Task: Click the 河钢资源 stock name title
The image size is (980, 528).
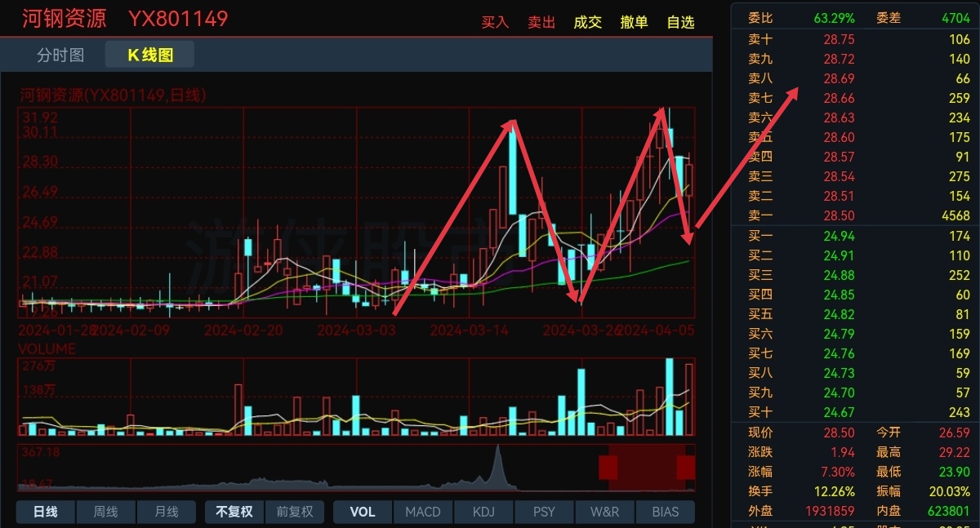Action: point(64,18)
